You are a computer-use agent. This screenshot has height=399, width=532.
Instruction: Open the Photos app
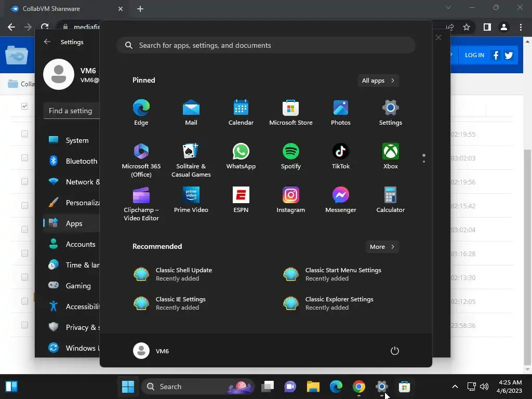tap(341, 113)
